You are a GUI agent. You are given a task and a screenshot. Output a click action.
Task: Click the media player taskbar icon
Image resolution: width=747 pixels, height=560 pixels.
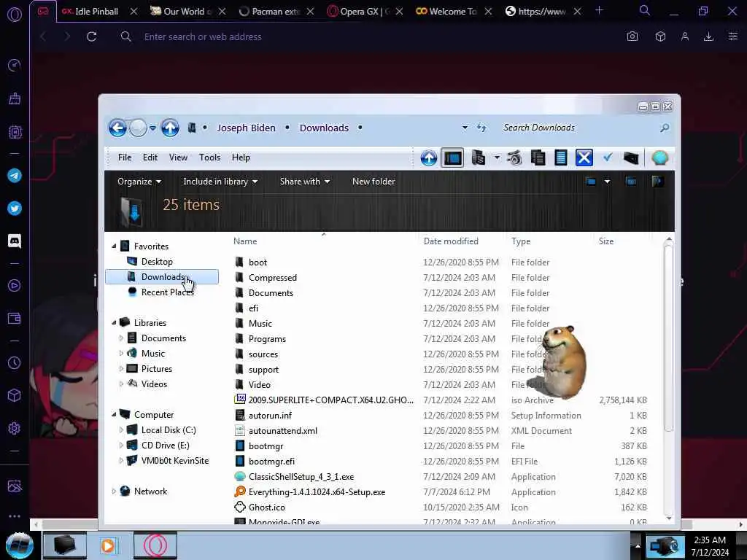pyautogui.click(x=108, y=545)
